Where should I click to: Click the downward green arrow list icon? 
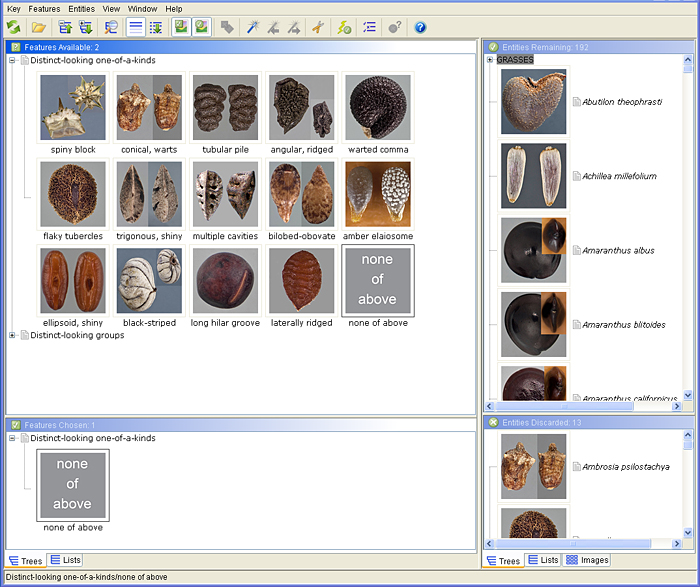[x=156, y=28]
